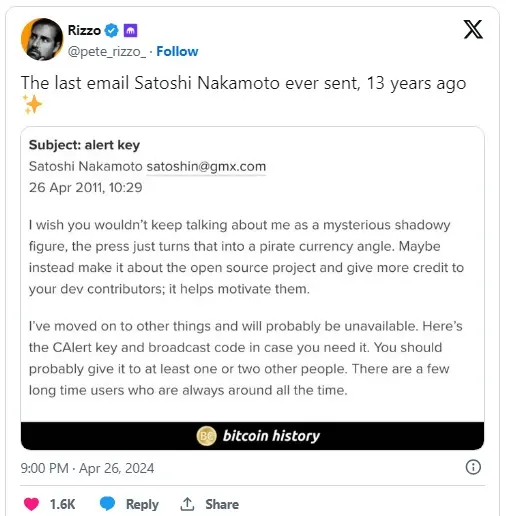
Task: Open the X logo link
Action: point(473,29)
